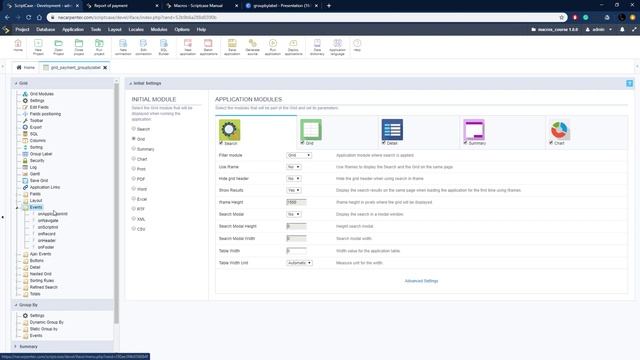Open the onScriptInit event
This screenshot has width=640, height=360.
pos(48,227)
